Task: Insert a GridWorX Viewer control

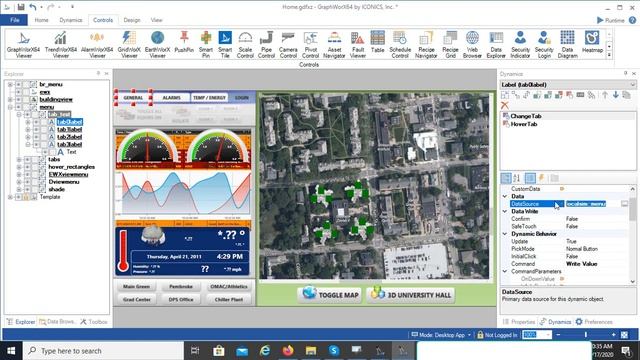Action: 129,44
